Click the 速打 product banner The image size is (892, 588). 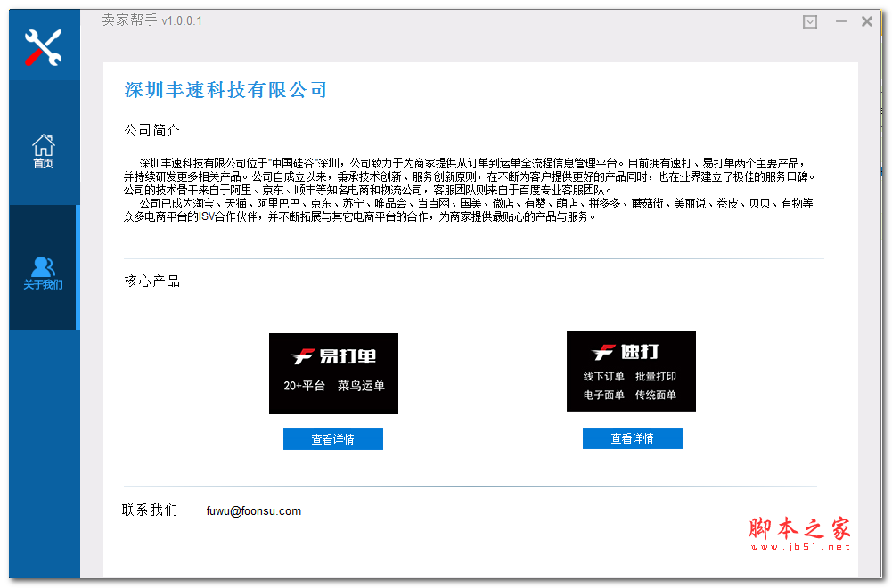click(x=631, y=371)
